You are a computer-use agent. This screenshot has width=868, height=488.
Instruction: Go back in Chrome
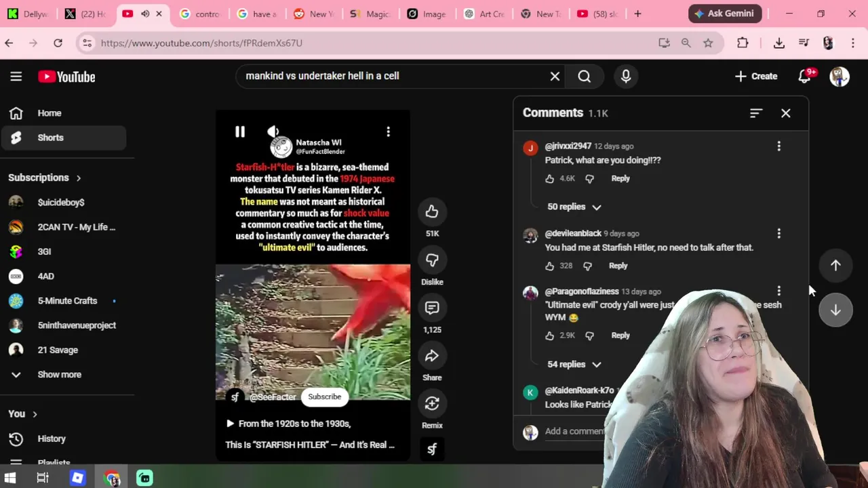click(x=9, y=43)
